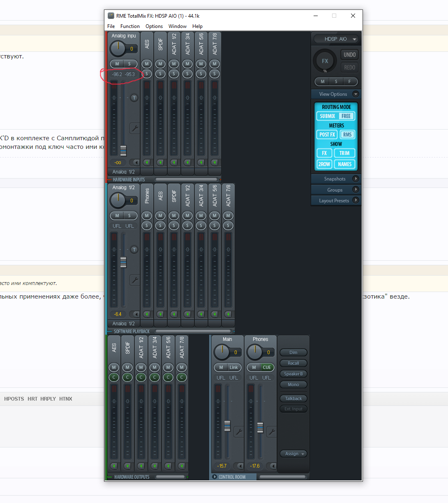Click the Dim button
This screenshot has width=448, height=503.
click(293, 352)
